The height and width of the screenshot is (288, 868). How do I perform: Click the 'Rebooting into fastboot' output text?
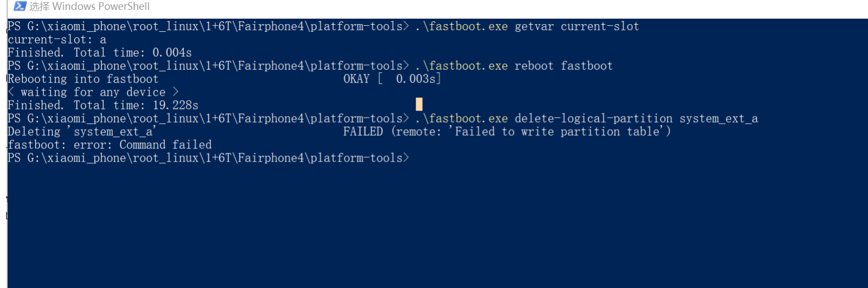[x=83, y=79]
